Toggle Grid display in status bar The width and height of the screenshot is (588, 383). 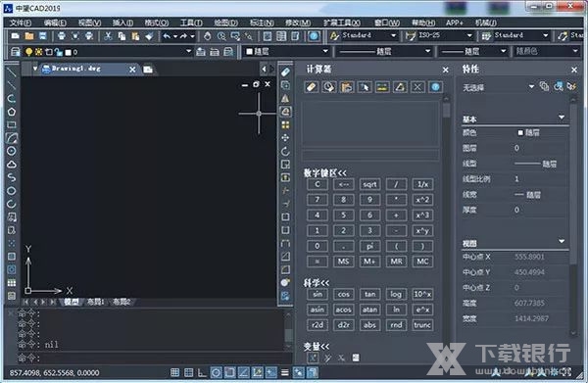click(x=188, y=372)
